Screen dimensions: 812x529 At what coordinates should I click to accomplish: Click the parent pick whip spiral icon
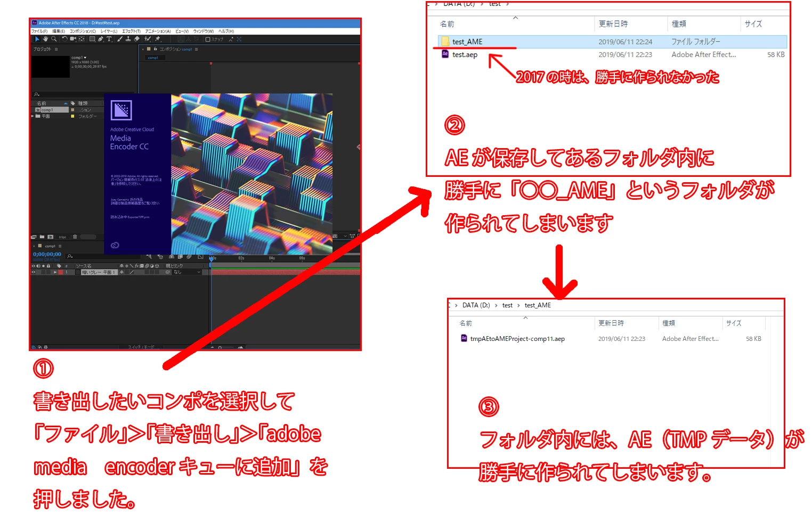coord(168,272)
